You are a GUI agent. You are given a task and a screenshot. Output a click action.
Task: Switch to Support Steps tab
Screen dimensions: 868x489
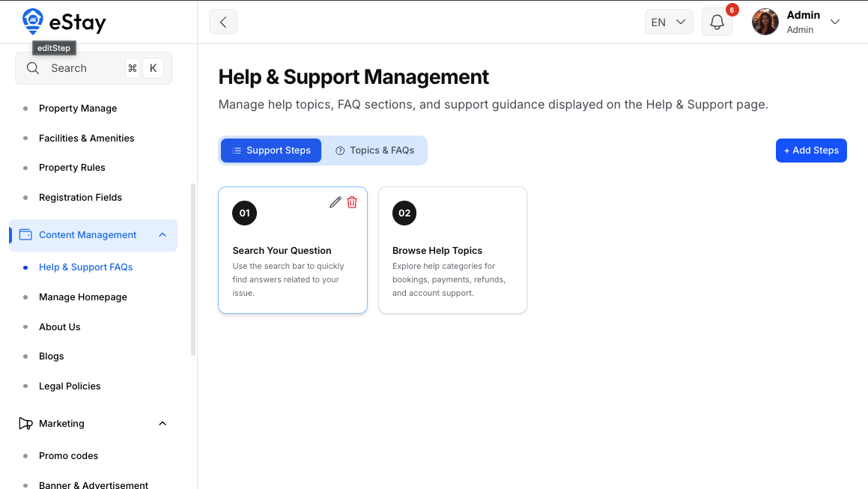click(x=271, y=151)
